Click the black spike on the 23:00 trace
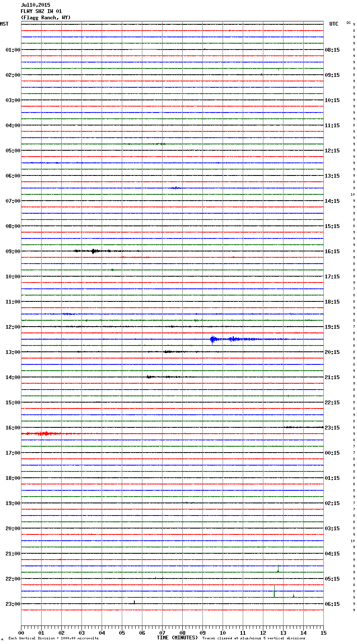Viewport: 357px width, 644px height. click(134, 602)
